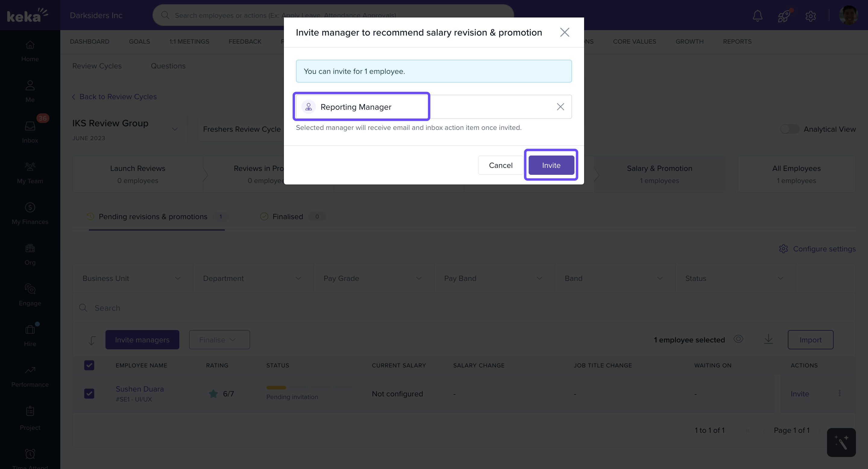Click the Invite button in dialog
Image resolution: width=868 pixels, height=469 pixels.
(551, 165)
